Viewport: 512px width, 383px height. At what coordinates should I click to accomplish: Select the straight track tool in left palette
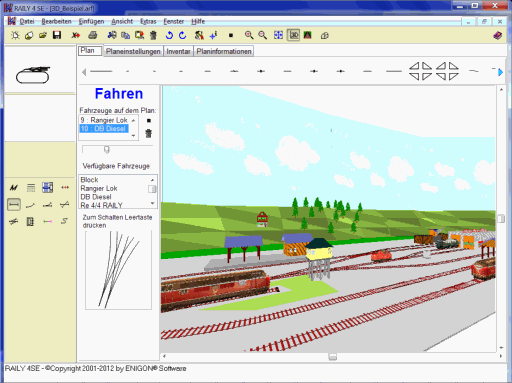[14, 204]
